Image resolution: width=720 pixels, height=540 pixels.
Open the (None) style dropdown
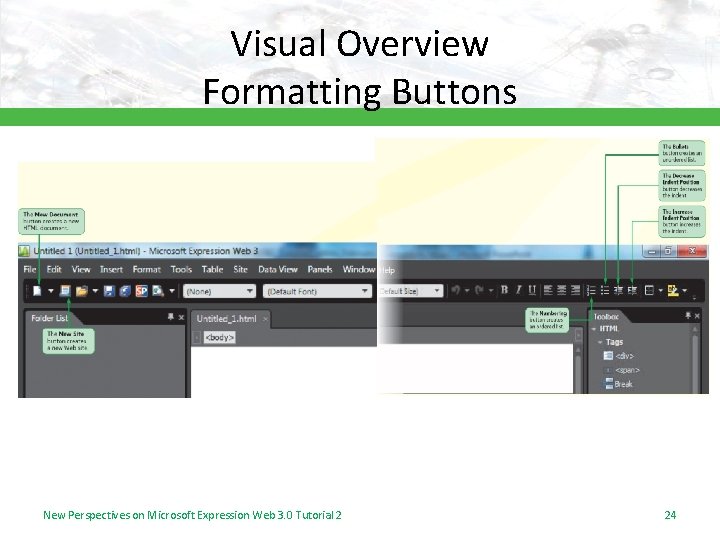[219, 291]
